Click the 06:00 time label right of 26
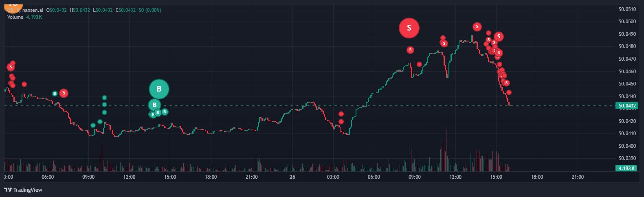Screen dimensions: 644x197 pos(374,177)
